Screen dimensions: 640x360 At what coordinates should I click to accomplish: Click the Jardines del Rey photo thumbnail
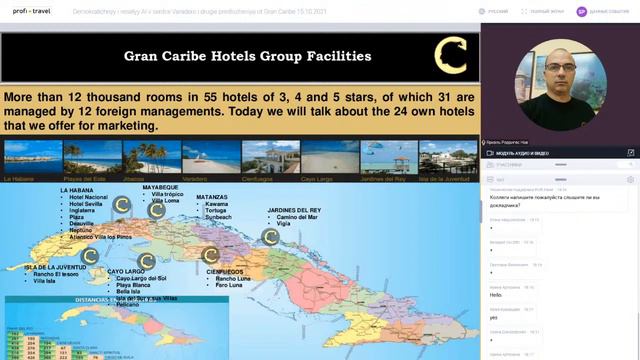(x=389, y=157)
